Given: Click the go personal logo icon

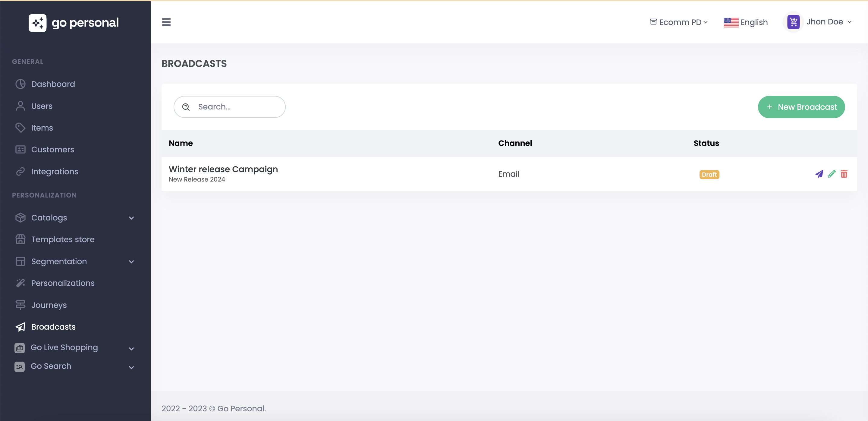Looking at the screenshot, I should 37,23.
